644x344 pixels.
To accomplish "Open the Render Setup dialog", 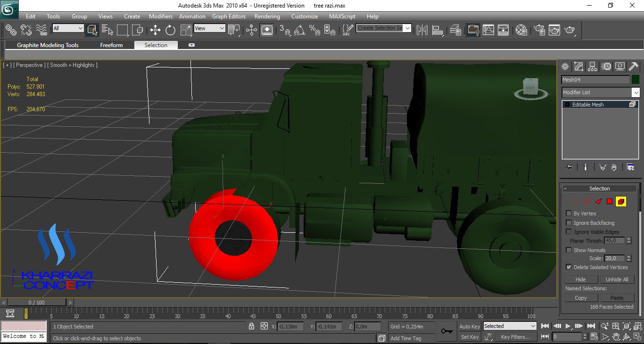I will point(539,30).
